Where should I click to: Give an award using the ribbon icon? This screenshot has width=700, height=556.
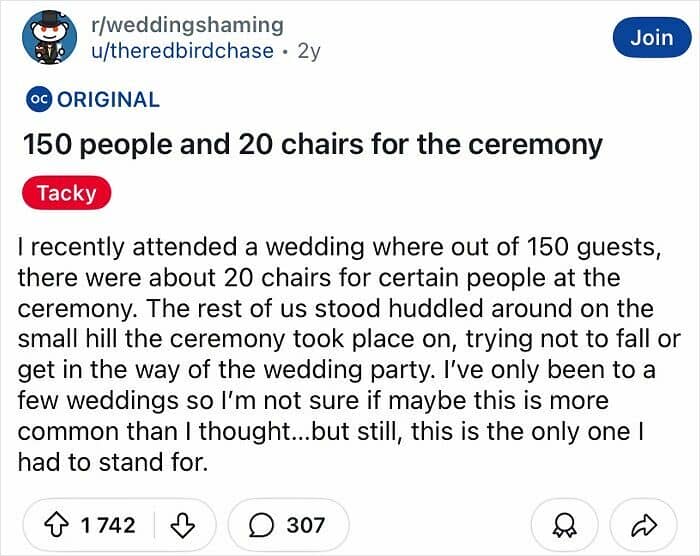coord(564,525)
